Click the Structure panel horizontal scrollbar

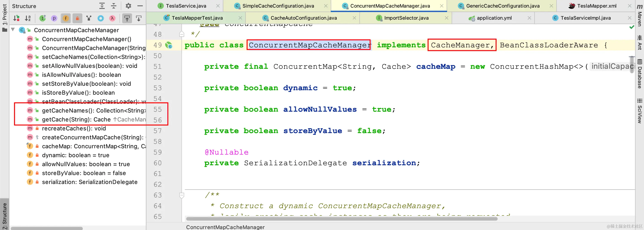(x=47, y=228)
